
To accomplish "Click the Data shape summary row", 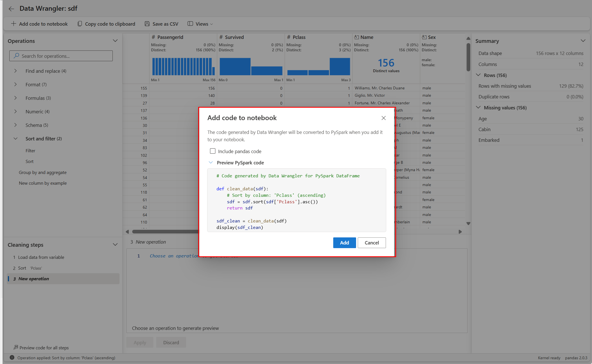I will point(531,53).
